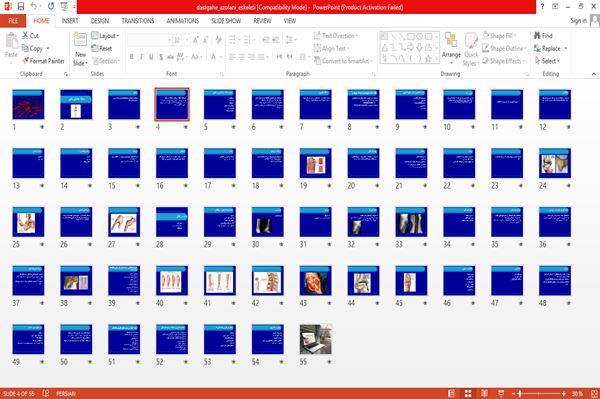The width and height of the screenshot is (600, 399).
Task: Click Format Painter in the Clipboard group
Action: coord(43,61)
